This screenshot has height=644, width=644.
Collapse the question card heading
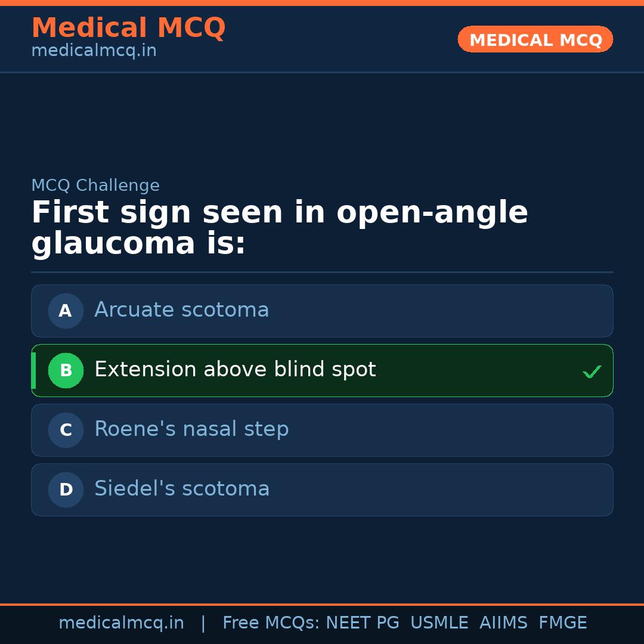[x=280, y=227]
